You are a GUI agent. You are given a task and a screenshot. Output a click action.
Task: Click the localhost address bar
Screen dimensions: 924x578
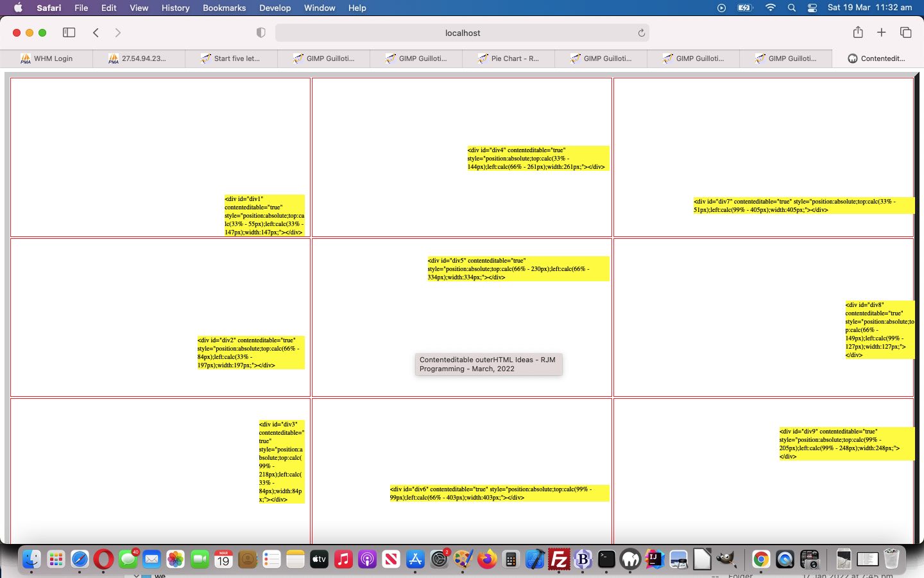click(462, 33)
